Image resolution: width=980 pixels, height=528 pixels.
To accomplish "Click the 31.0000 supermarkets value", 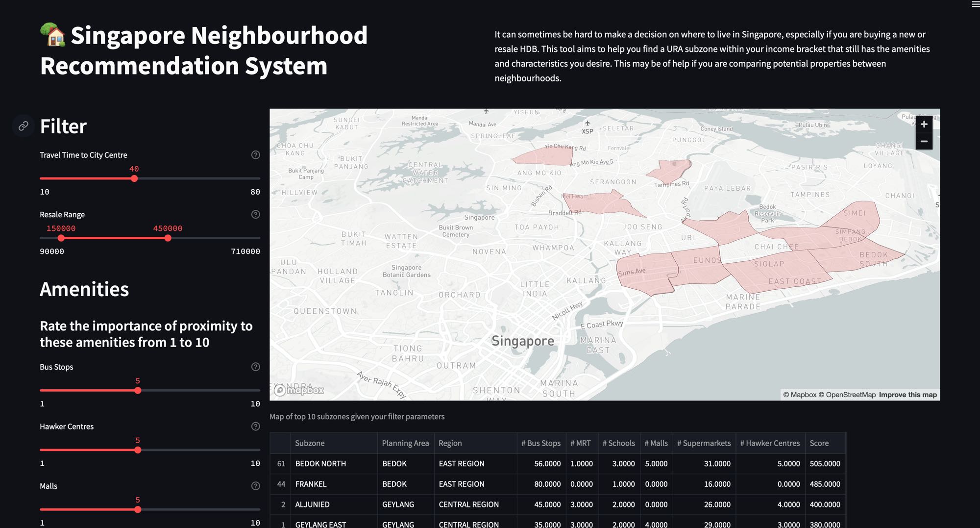I will point(704,464).
